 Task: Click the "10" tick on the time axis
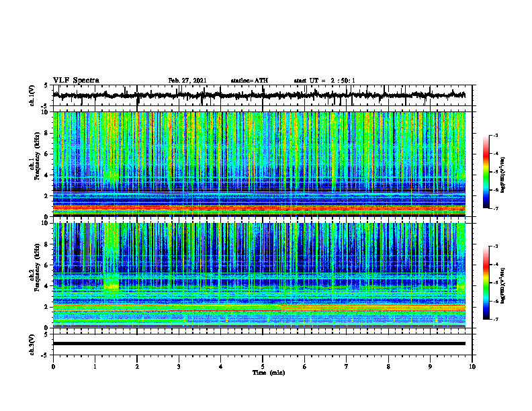pos(472,367)
